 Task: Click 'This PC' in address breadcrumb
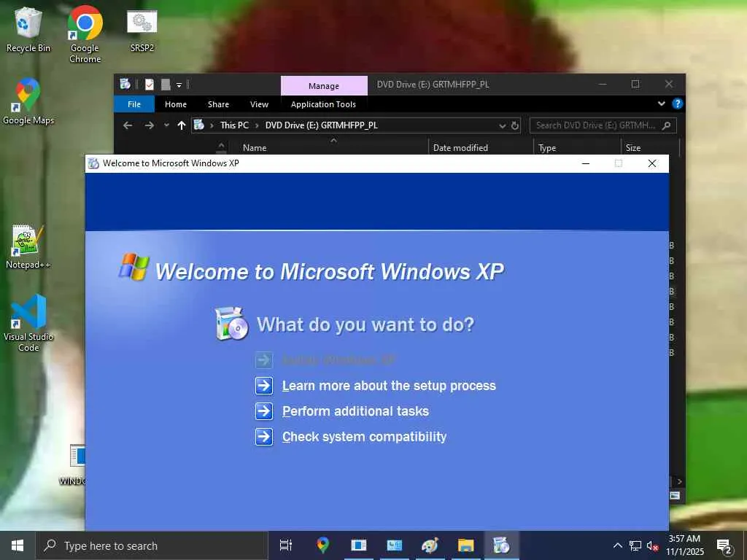pos(234,125)
